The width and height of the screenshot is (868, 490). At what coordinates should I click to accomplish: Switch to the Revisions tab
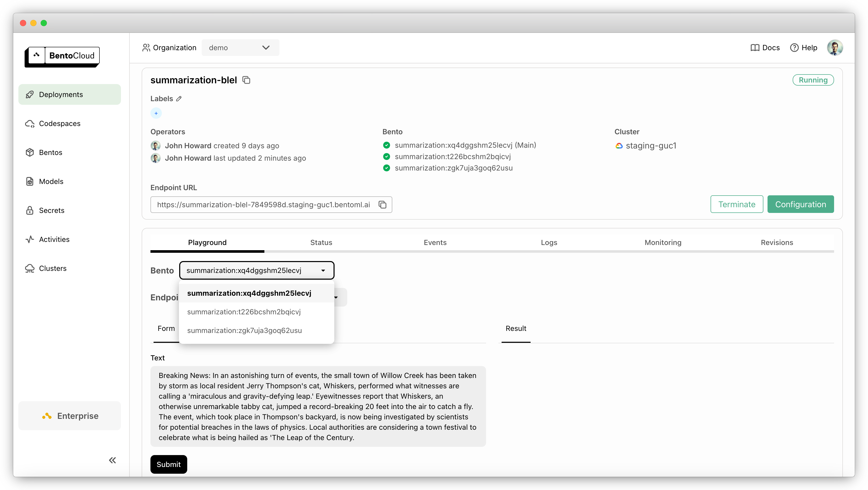[x=777, y=243]
